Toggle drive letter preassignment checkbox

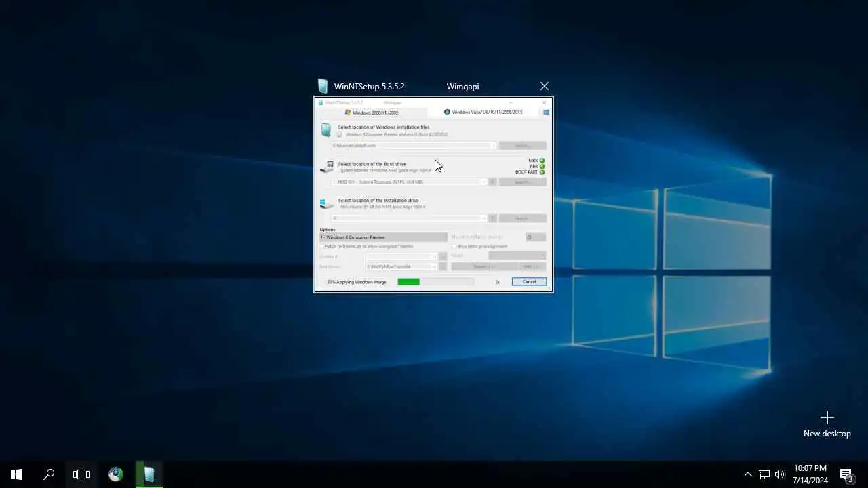pyautogui.click(x=454, y=247)
